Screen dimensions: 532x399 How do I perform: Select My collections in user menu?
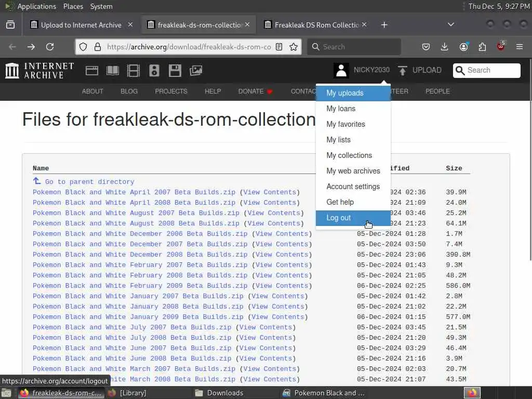(x=353, y=155)
